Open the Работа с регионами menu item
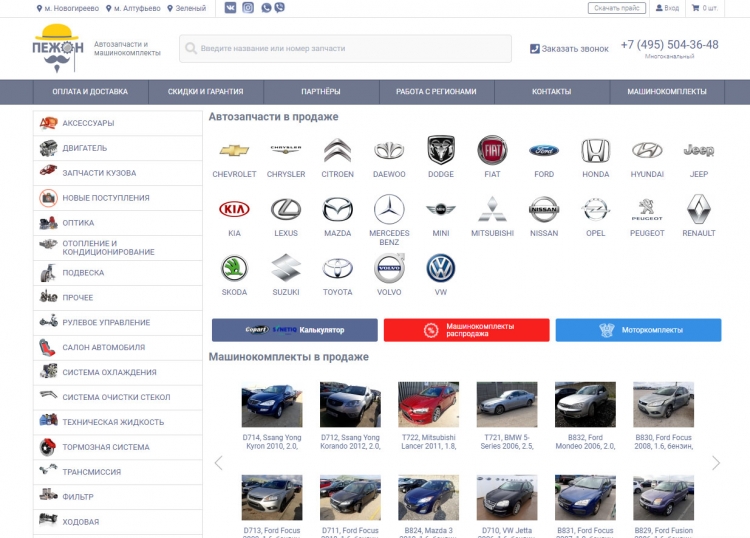The height and width of the screenshot is (538, 750). pos(436,92)
